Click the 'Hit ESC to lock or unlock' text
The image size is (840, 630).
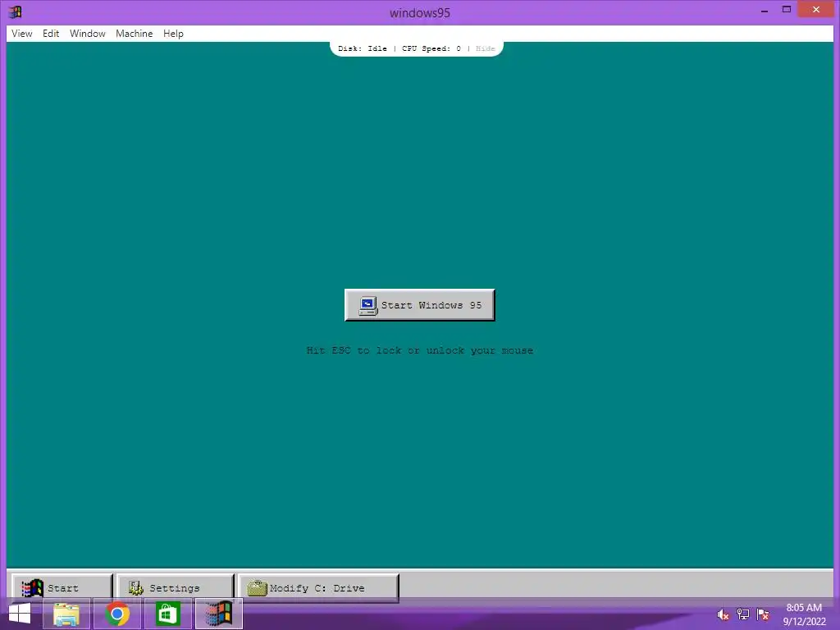[x=419, y=350]
